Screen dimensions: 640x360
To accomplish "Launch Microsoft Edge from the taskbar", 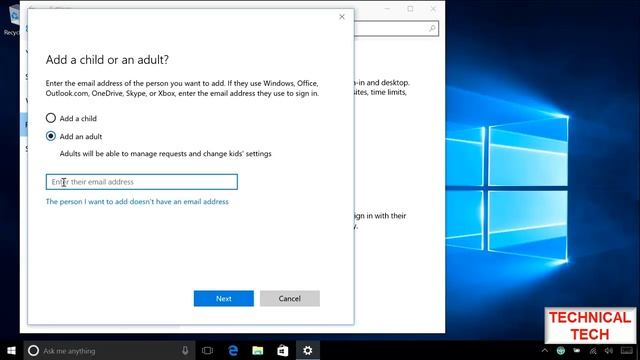I will pyautogui.click(x=233, y=351).
